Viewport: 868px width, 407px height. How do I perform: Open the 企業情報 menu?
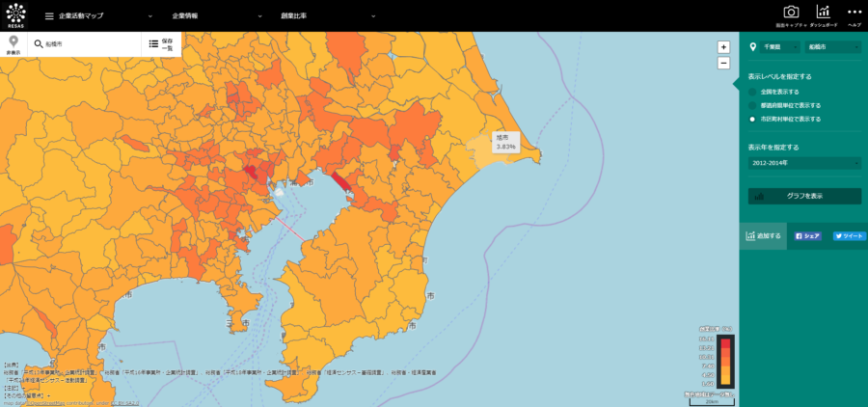pyautogui.click(x=217, y=16)
